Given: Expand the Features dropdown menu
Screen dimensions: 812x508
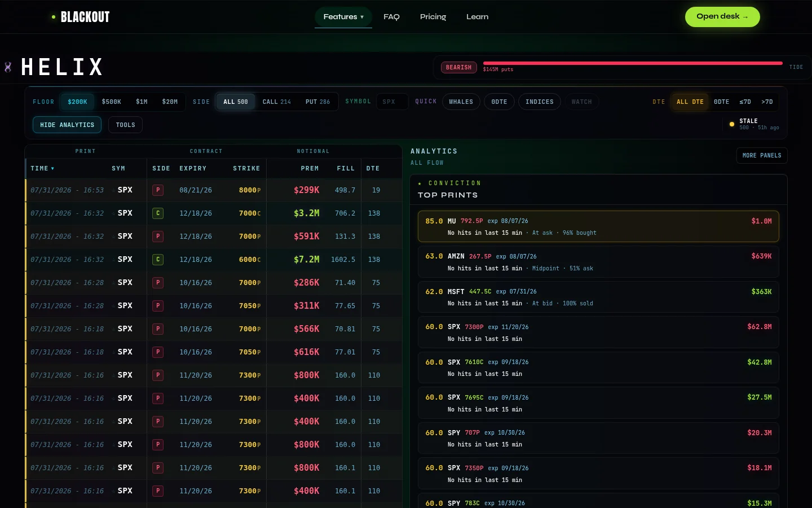Looking at the screenshot, I should (x=343, y=17).
